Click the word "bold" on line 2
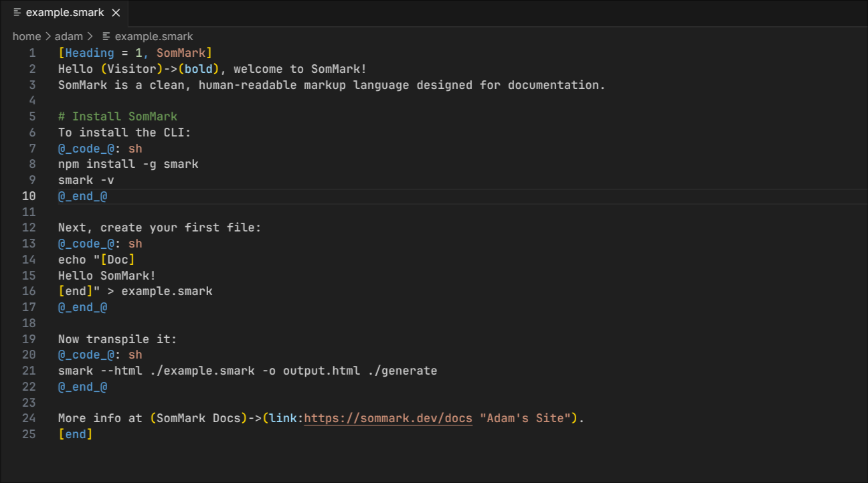Image resolution: width=868 pixels, height=483 pixels. [x=198, y=68]
